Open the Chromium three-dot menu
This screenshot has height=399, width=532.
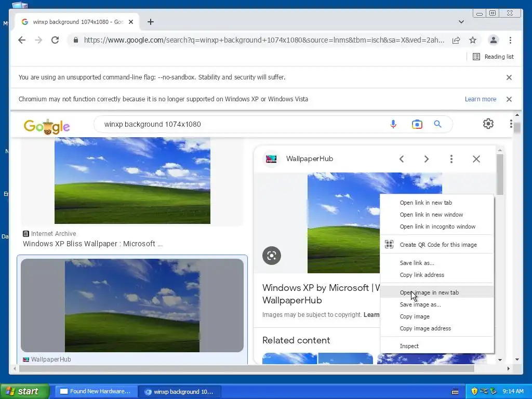510,40
